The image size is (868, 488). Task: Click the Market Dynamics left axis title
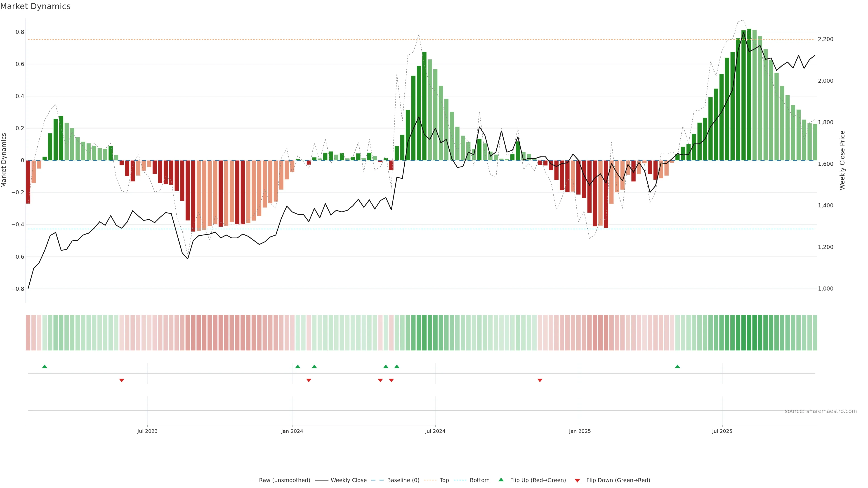coord(4,160)
